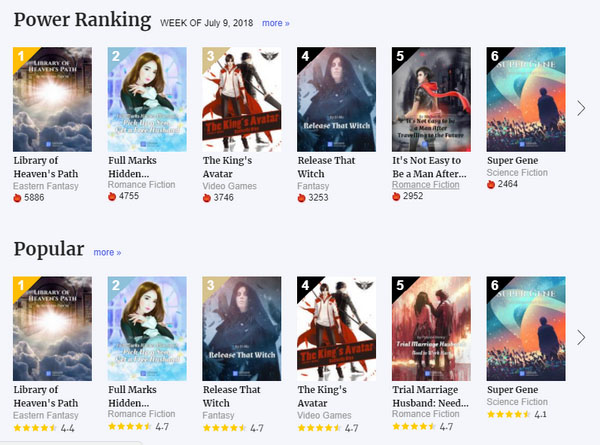Click Romance Fiction genre under It's Not Easy
The image size is (600, 445).
coord(426,185)
